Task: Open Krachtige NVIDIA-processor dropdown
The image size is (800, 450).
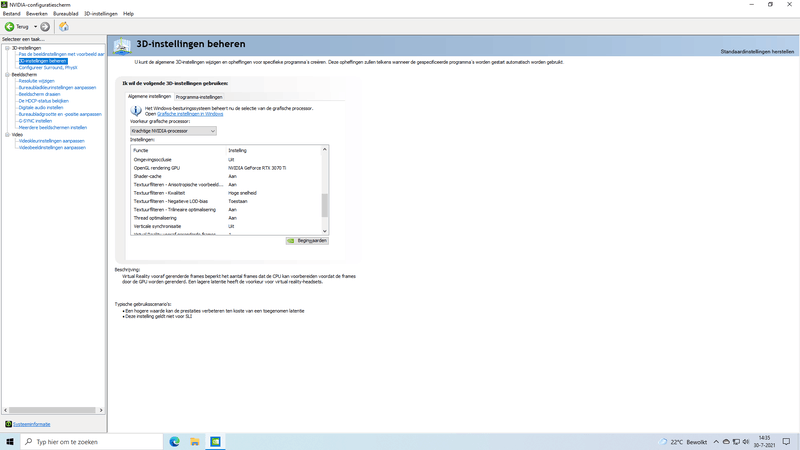Action: point(173,131)
